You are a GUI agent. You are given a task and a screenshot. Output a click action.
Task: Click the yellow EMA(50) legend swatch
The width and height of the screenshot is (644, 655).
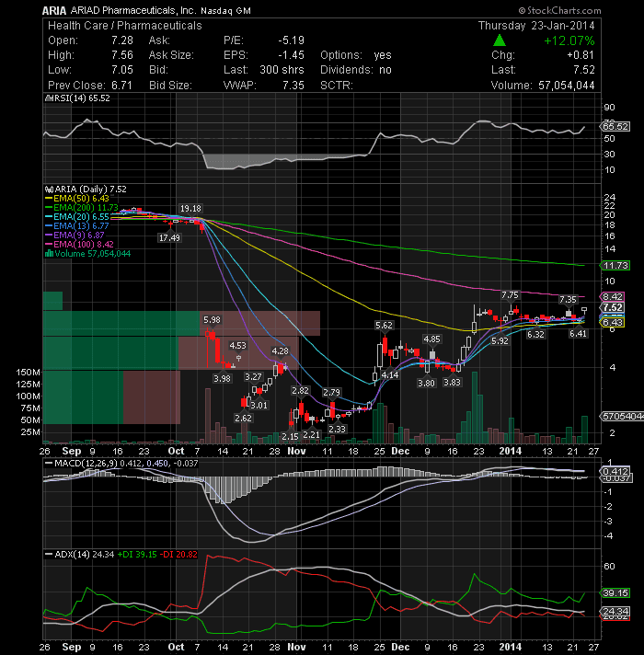point(49,199)
